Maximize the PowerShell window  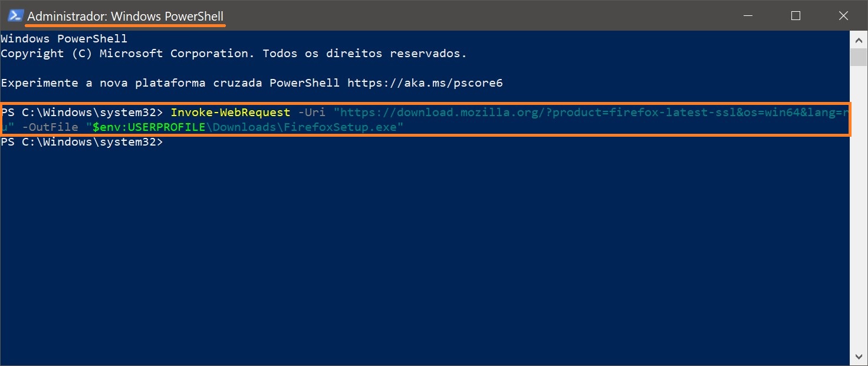[795, 15]
